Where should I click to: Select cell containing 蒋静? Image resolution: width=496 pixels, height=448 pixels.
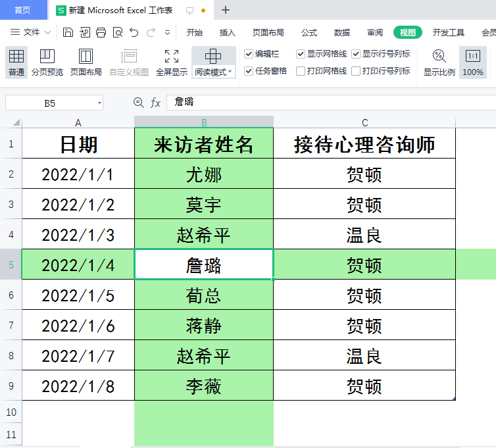tap(204, 325)
